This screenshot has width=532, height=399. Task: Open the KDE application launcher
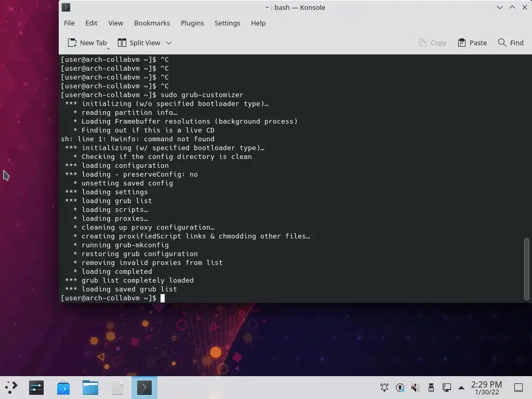click(x=11, y=388)
